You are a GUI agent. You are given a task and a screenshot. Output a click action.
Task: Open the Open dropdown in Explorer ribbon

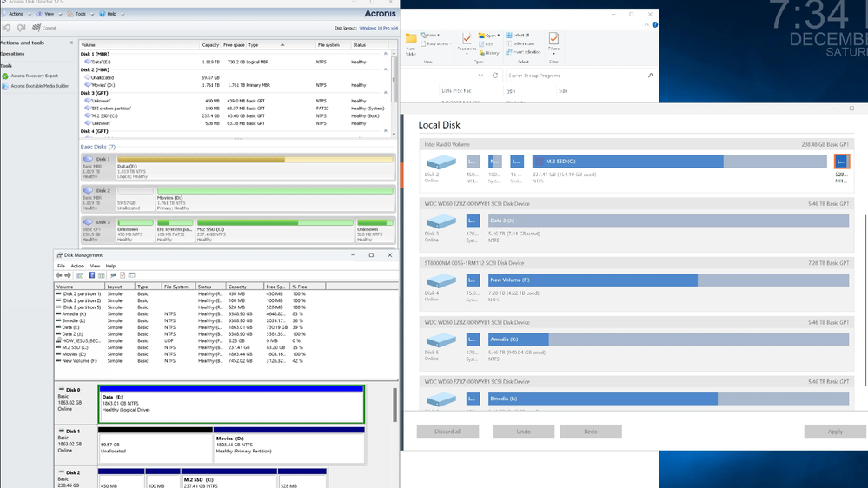tap(489, 36)
